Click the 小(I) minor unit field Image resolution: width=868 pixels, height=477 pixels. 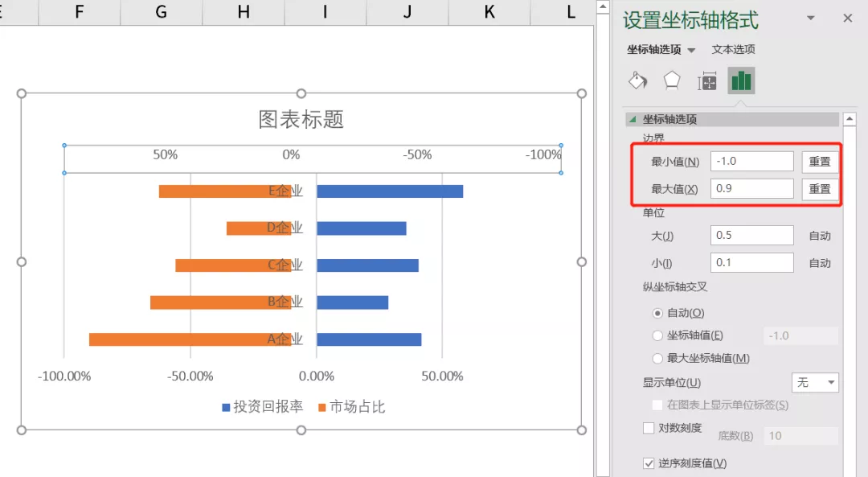[x=751, y=262]
